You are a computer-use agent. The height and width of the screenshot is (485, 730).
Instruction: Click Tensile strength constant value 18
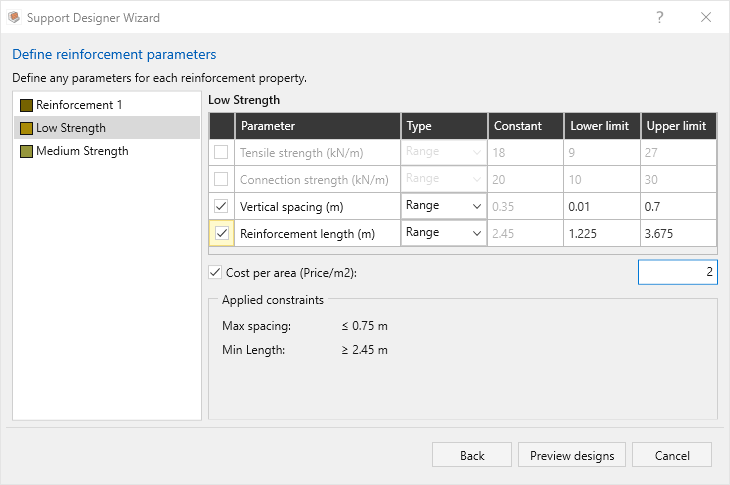coord(526,152)
